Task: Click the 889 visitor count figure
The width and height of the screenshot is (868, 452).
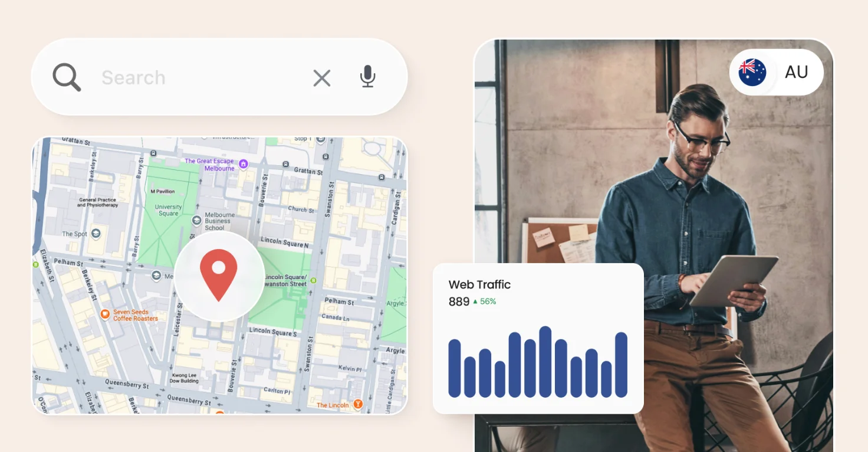Action: [459, 302]
